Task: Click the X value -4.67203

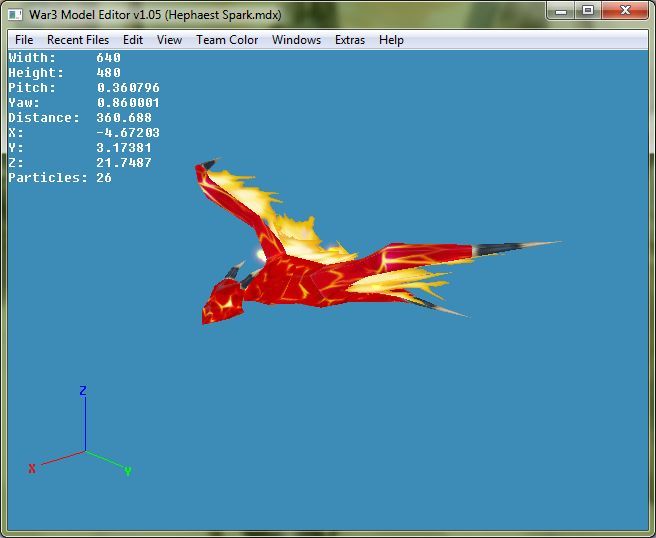Action: 128,133
